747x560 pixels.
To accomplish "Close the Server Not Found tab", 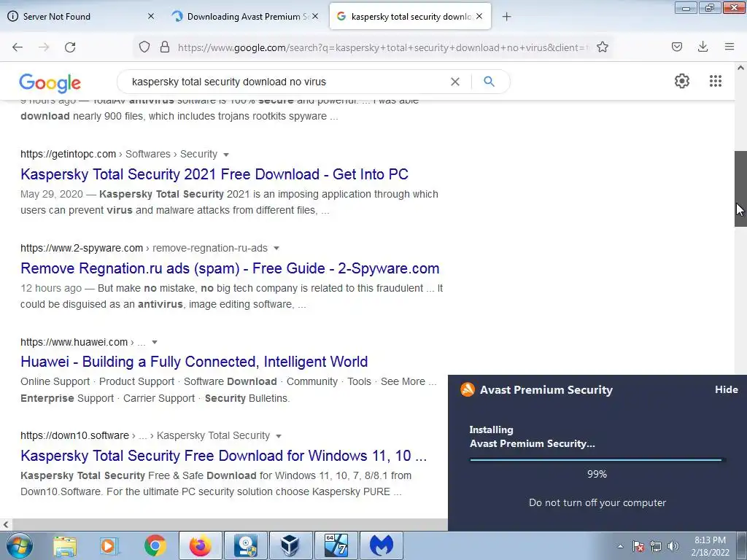I will pos(150,16).
